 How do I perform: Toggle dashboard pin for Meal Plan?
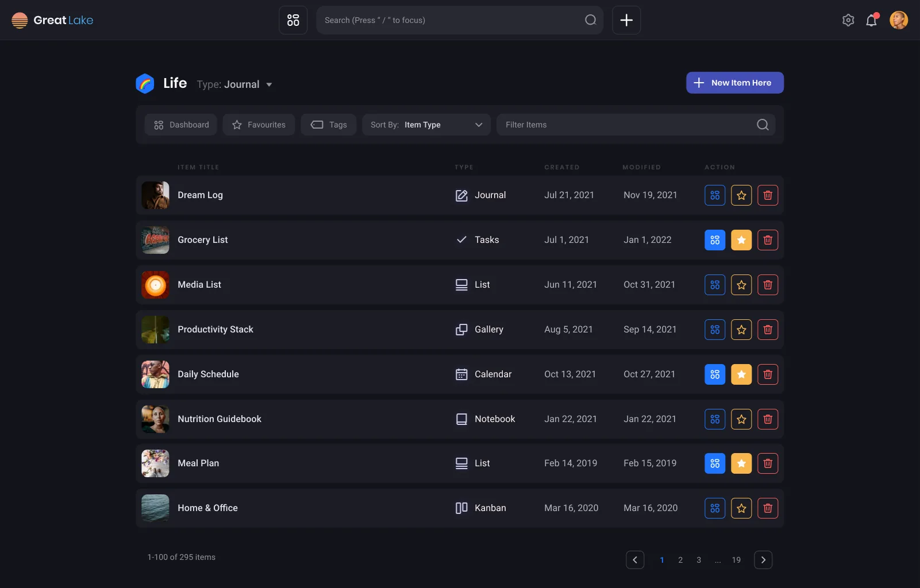click(715, 463)
